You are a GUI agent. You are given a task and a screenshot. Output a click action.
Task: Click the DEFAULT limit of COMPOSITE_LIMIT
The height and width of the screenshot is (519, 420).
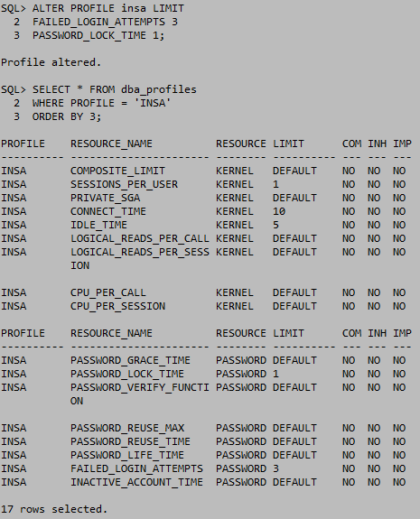pyautogui.click(x=294, y=171)
